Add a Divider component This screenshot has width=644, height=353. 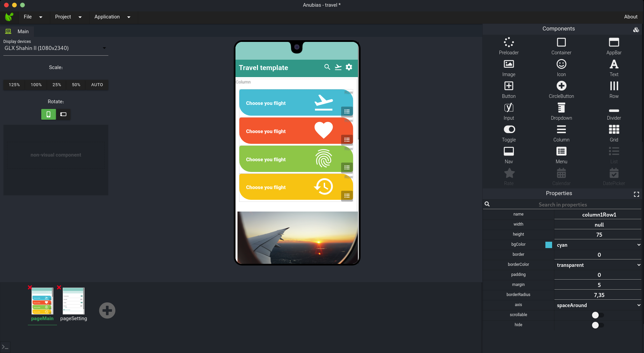(x=613, y=111)
